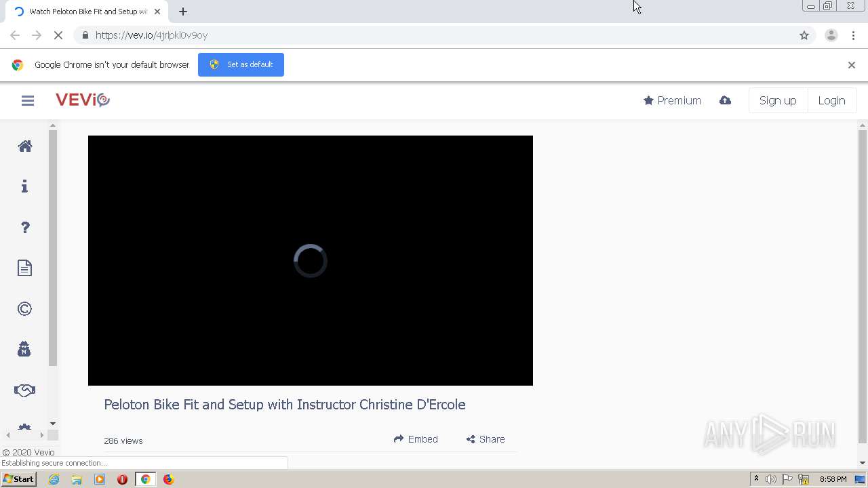Open Internet Explorer from the taskbar
This screenshot has width=868, height=488.
tap(54, 479)
